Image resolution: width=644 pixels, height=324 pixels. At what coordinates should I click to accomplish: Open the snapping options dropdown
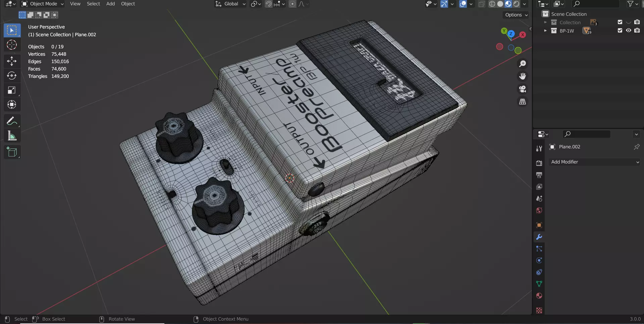[279, 4]
